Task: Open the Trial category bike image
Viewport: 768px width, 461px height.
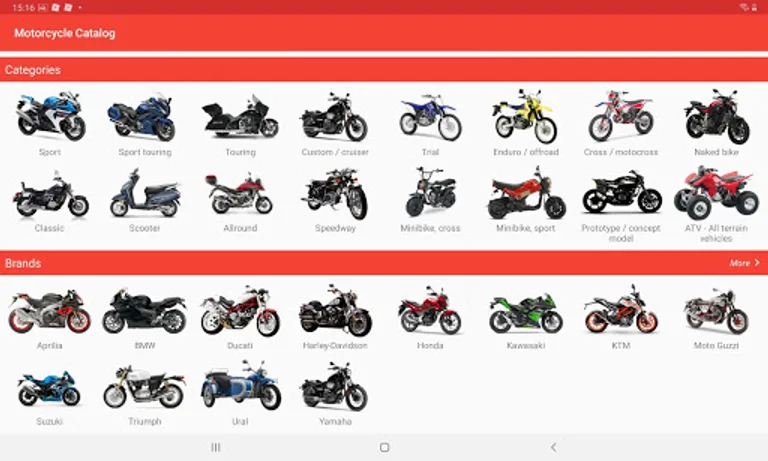Action: [431, 118]
